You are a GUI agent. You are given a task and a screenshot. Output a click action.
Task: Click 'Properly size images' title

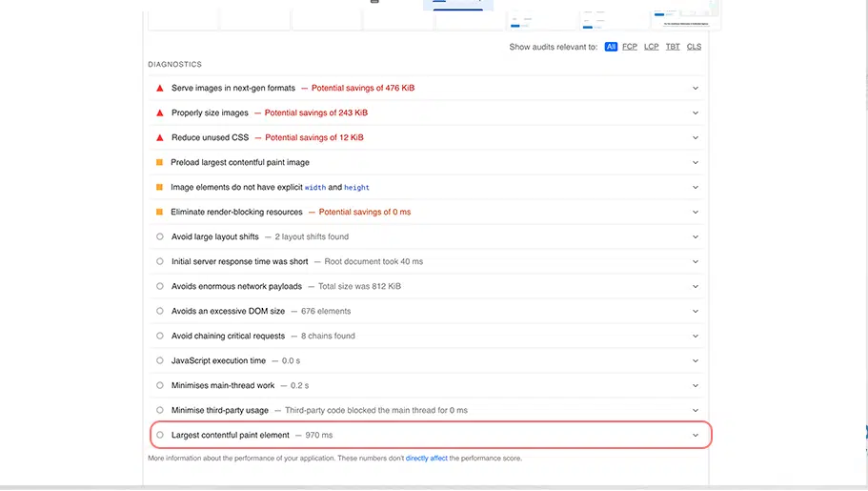click(x=210, y=113)
